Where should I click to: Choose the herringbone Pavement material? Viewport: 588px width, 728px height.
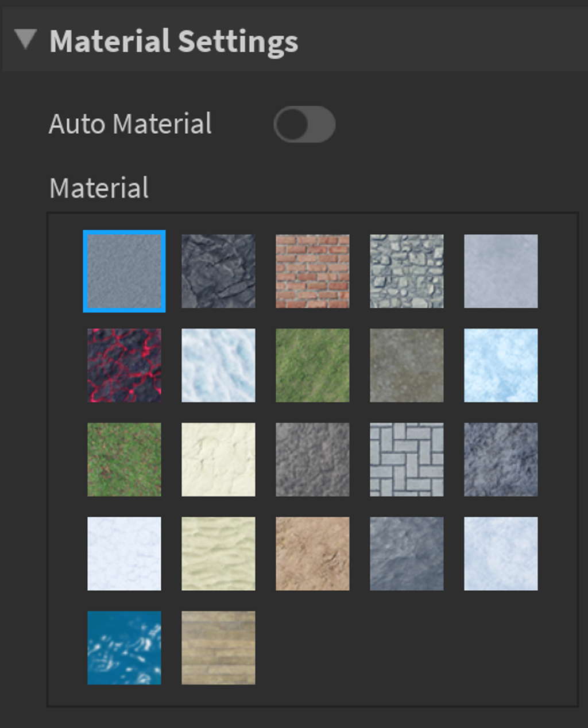coord(407,459)
